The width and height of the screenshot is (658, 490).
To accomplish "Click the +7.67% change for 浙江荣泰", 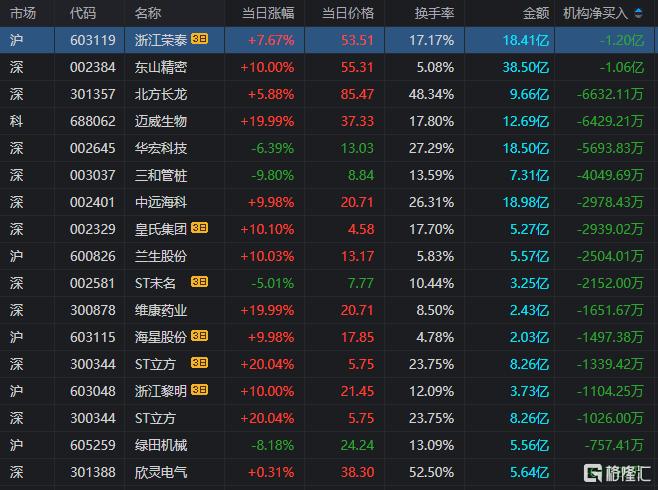I will pyautogui.click(x=271, y=40).
